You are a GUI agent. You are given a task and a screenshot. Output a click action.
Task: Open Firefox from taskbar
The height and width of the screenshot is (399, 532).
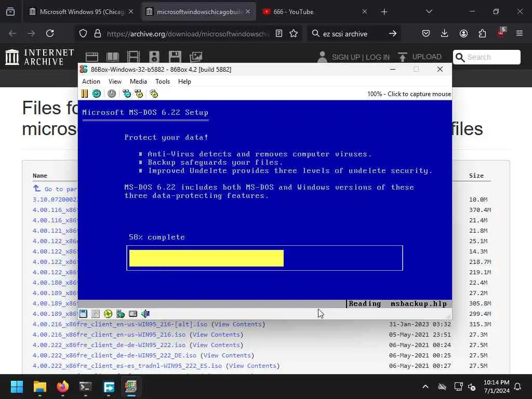[63, 387]
